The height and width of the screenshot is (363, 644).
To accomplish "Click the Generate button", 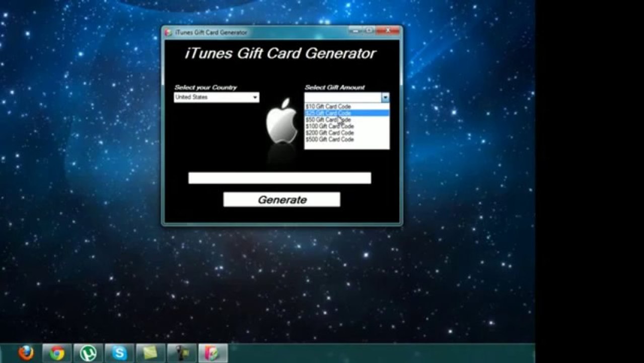I will click(x=282, y=200).
